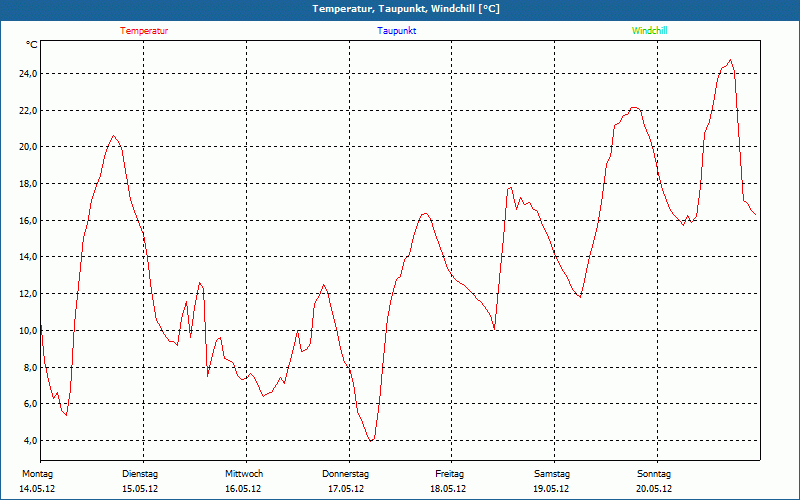Click the date 18.05.12

448,489
